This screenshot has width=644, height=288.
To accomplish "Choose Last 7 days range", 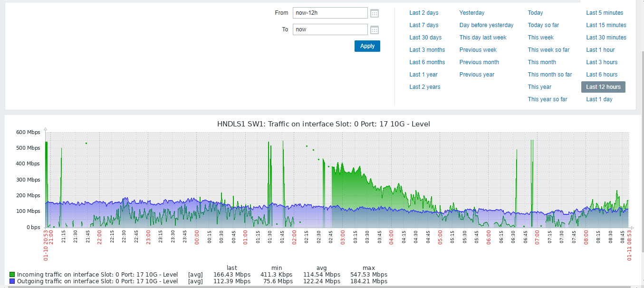I will [x=423, y=25].
